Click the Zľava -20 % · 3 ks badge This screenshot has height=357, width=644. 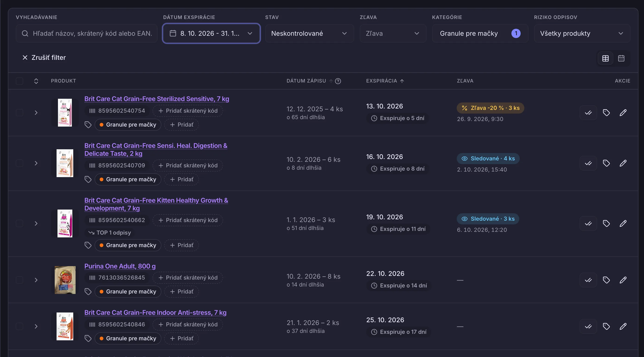490,108
